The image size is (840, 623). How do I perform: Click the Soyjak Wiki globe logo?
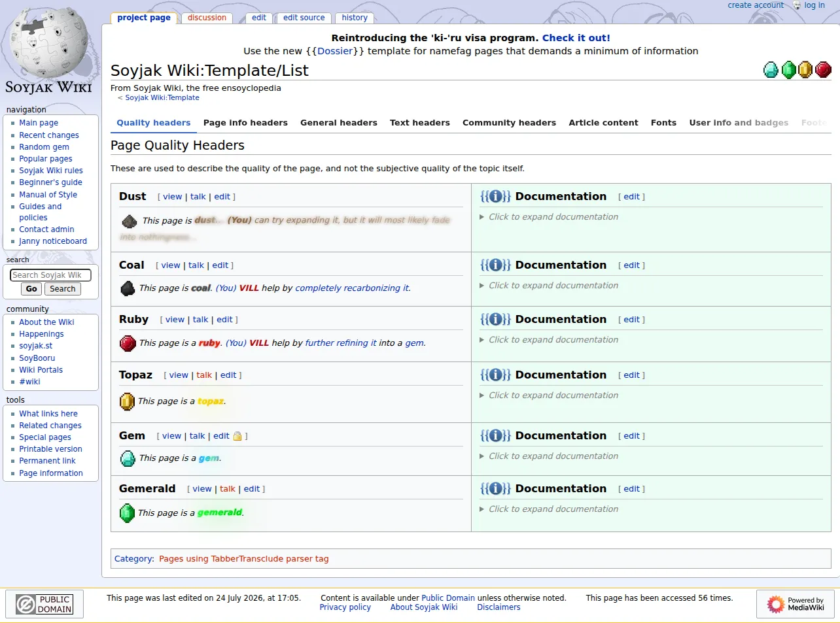pyautogui.click(x=48, y=50)
